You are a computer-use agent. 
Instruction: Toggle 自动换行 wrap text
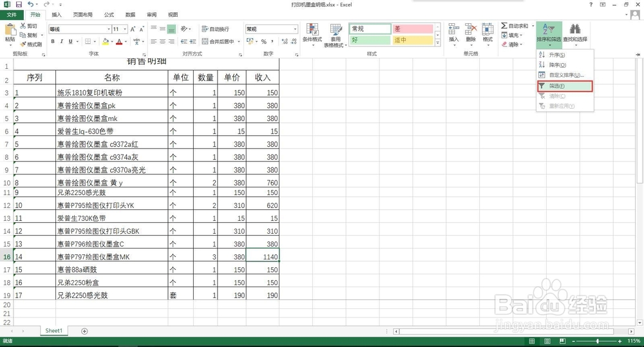tap(216, 29)
